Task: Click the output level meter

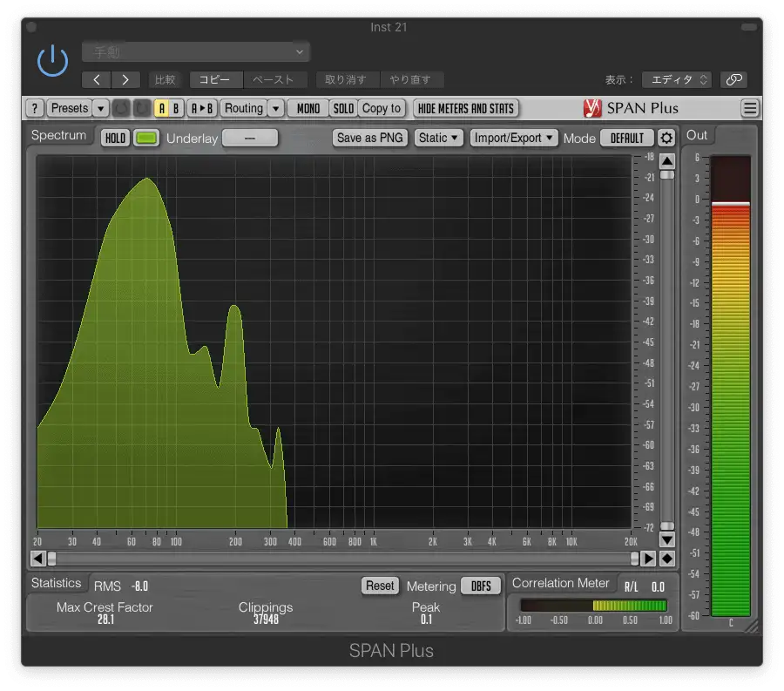Action: coord(731,385)
